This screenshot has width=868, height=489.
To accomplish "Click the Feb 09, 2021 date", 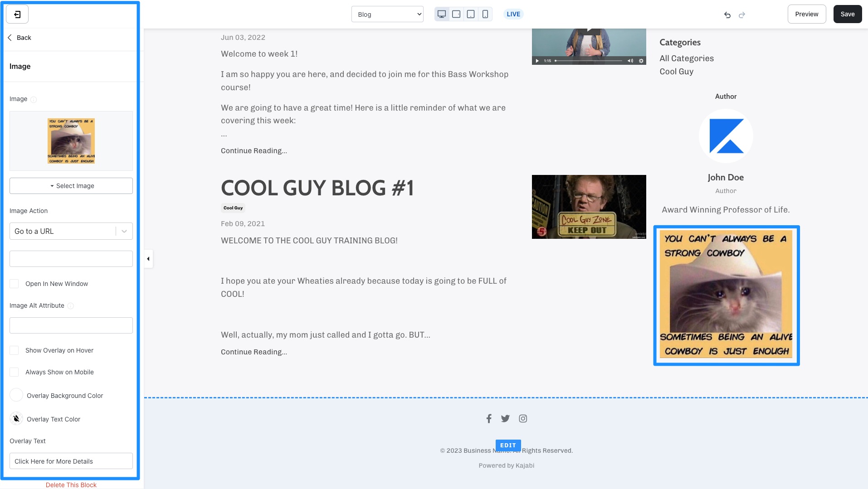I will pyautogui.click(x=243, y=224).
